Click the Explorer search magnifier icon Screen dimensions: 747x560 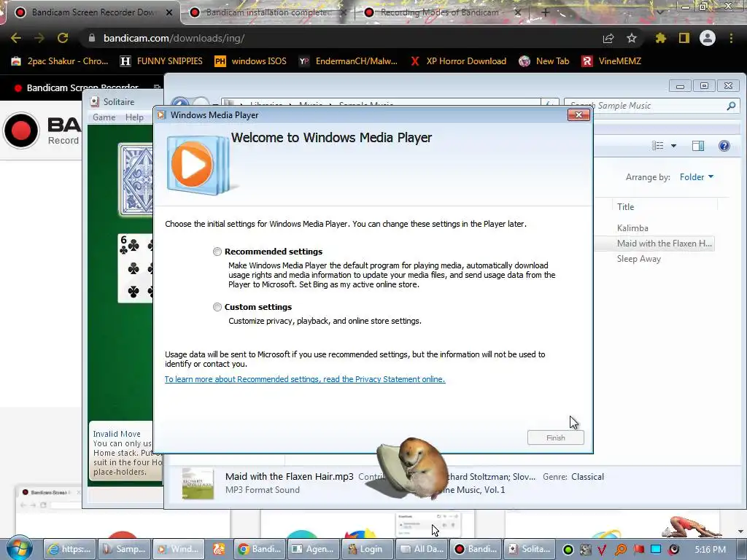point(731,106)
